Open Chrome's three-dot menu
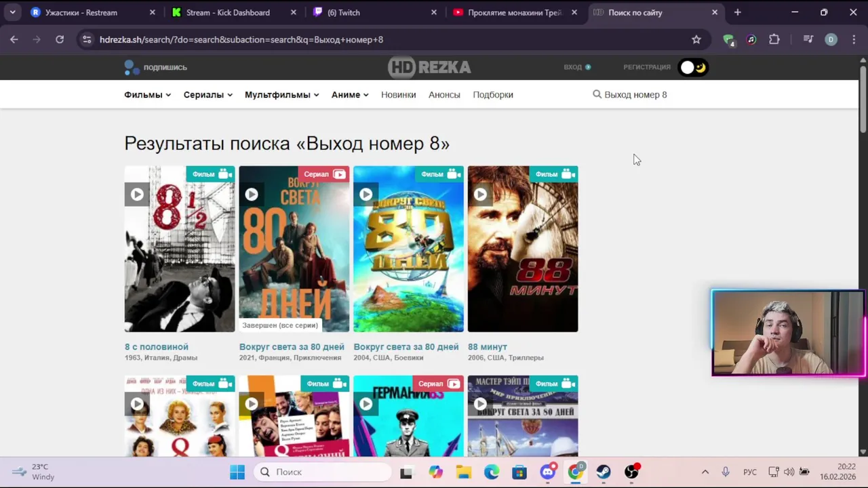The width and height of the screenshot is (868, 488). 853,39
